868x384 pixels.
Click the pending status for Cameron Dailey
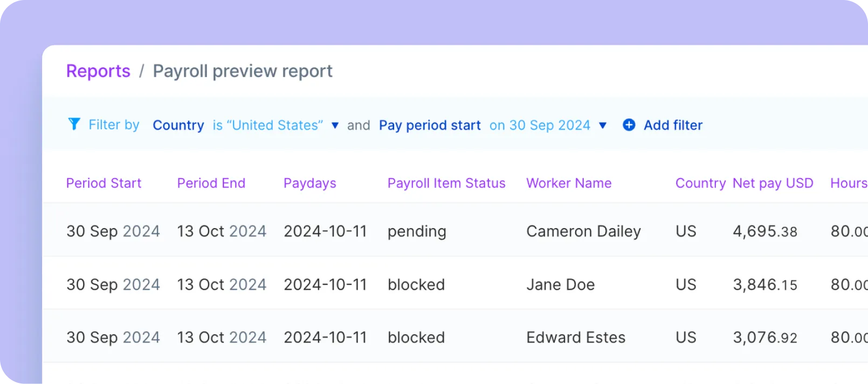[x=417, y=231]
